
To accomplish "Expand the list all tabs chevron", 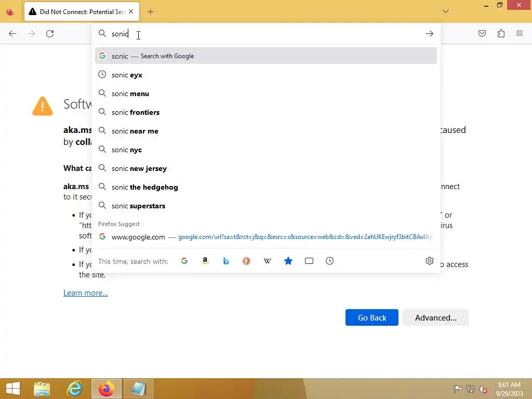I will pos(446,11).
